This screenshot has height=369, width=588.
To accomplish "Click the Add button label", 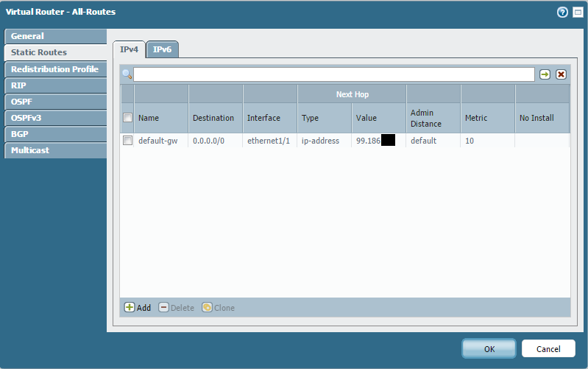I will pos(144,308).
